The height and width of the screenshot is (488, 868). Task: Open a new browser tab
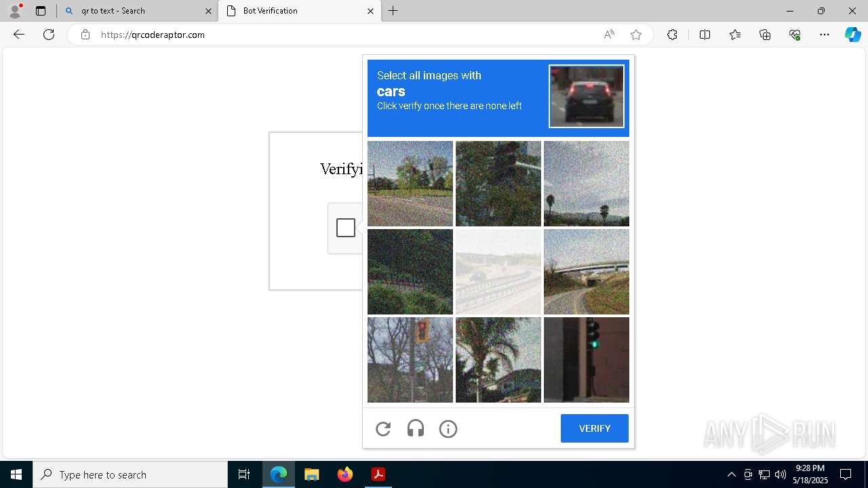[x=393, y=11]
